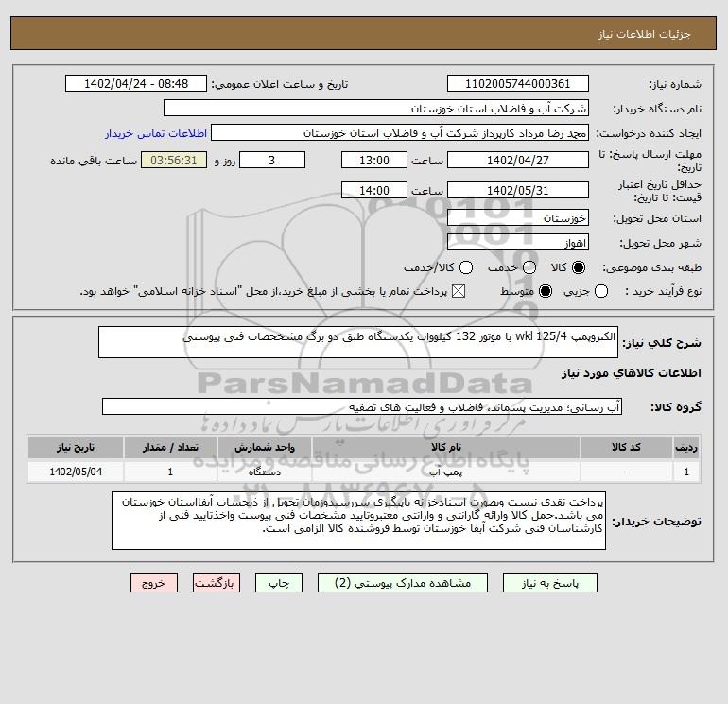
Task: Click the گروه کالا field
Action: click(x=362, y=406)
